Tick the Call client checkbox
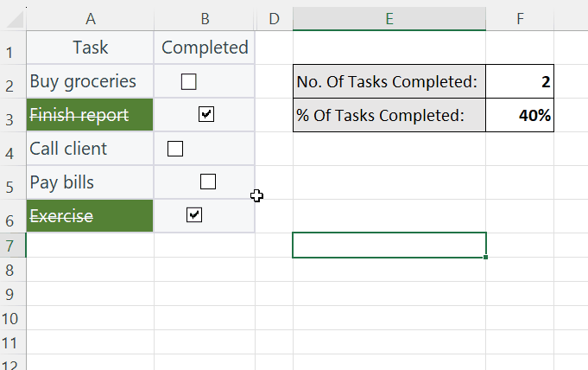 [175, 149]
